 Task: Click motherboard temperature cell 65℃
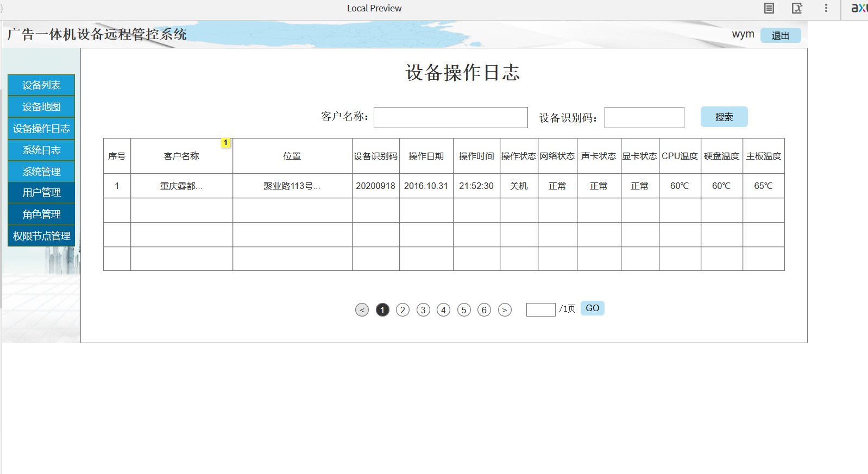pyautogui.click(x=763, y=186)
